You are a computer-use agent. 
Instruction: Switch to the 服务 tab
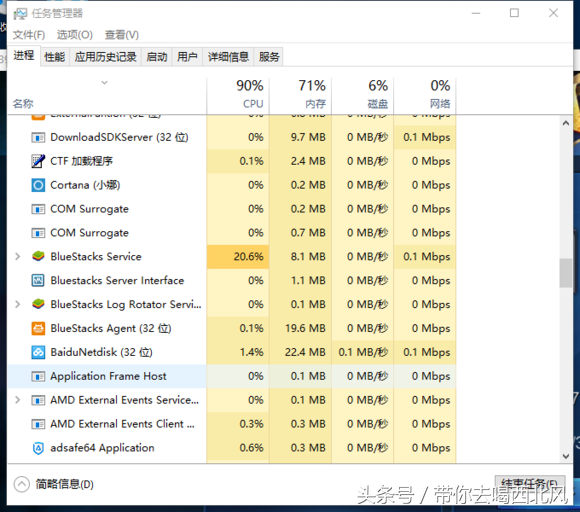pos(269,57)
